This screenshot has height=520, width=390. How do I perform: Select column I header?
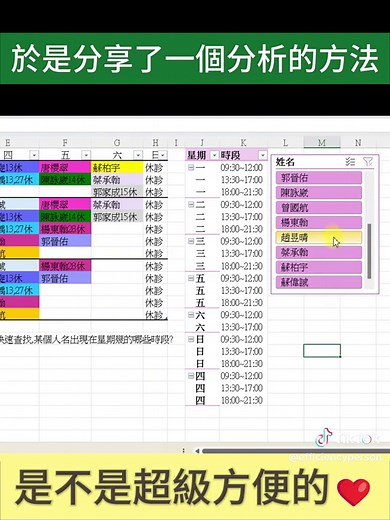click(x=176, y=143)
